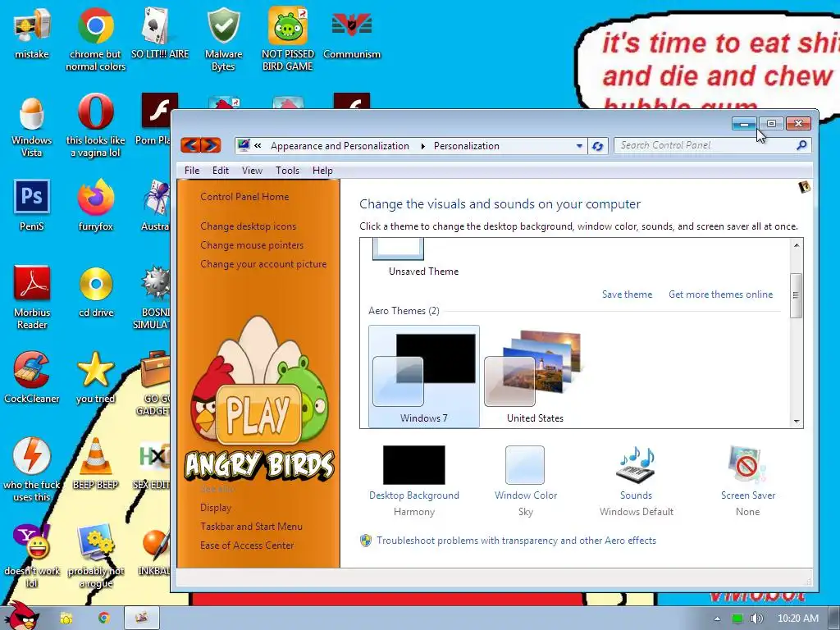The height and width of the screenshot is (630, 840).
Task: Click the Save theme link
Action: [627, 294]
